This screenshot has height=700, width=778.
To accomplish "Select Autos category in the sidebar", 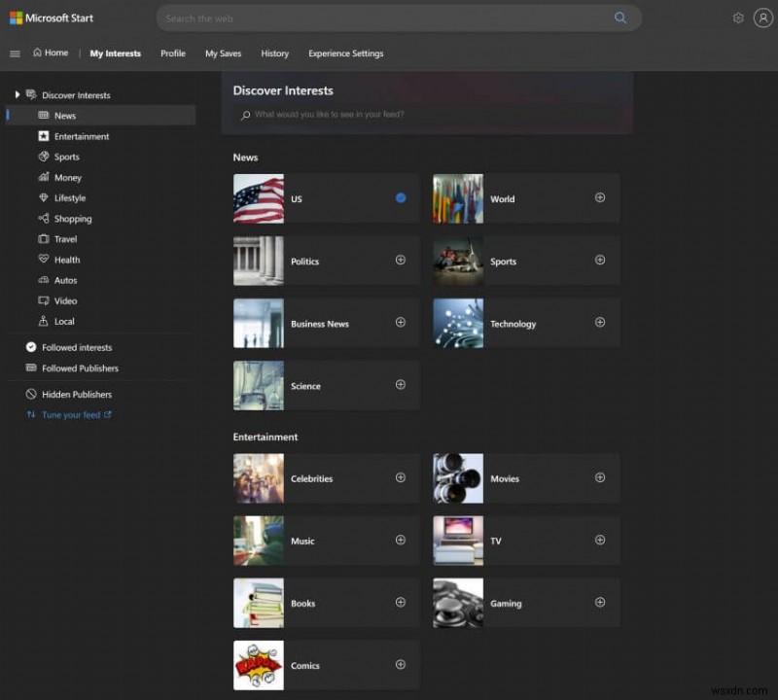I will click(65, 280).
